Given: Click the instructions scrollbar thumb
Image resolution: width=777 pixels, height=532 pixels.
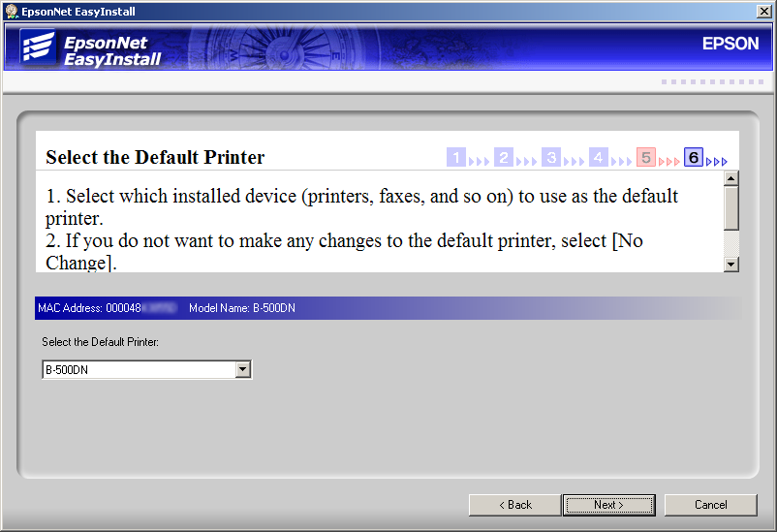Looking at the screenshot, I should 731,207.
